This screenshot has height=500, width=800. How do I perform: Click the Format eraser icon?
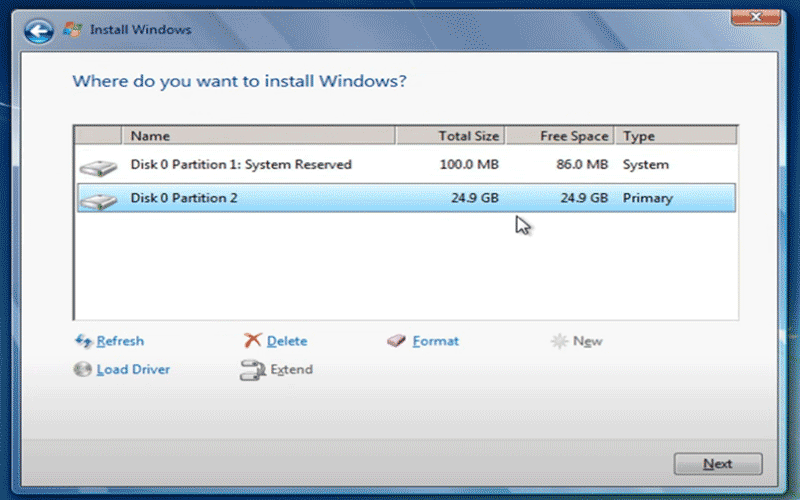click(x=396, y=341)
